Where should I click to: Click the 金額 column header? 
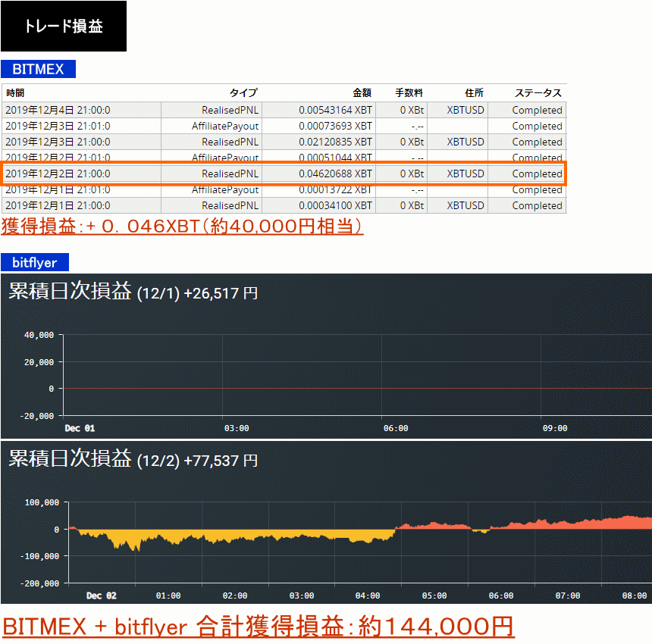click(362, 93)
